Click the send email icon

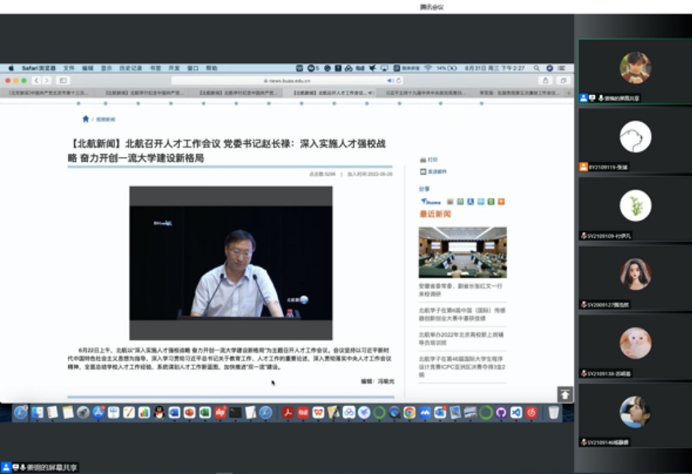click(x=421, y=171)
